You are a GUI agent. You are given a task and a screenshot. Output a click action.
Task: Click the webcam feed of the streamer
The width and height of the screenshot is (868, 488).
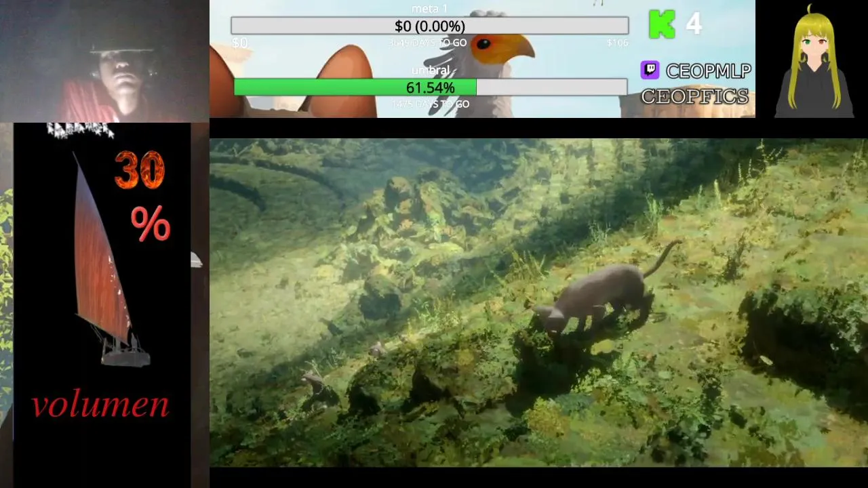pos(104,61)
